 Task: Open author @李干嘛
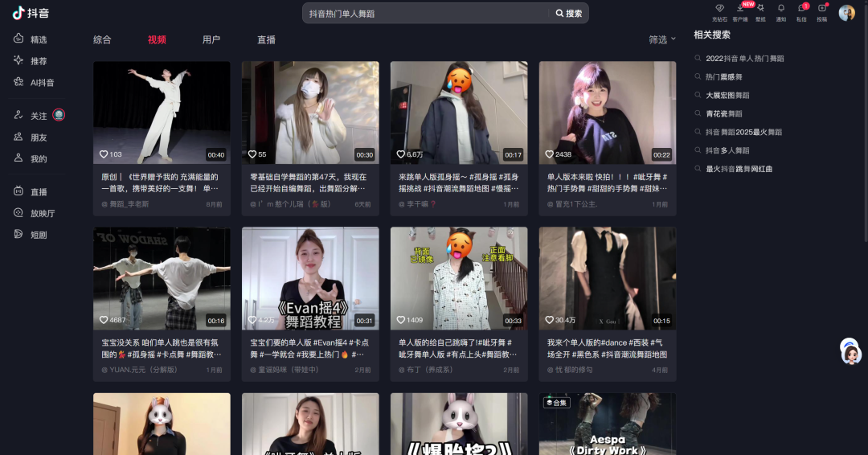pyautogui.click(x=417, y=204)
